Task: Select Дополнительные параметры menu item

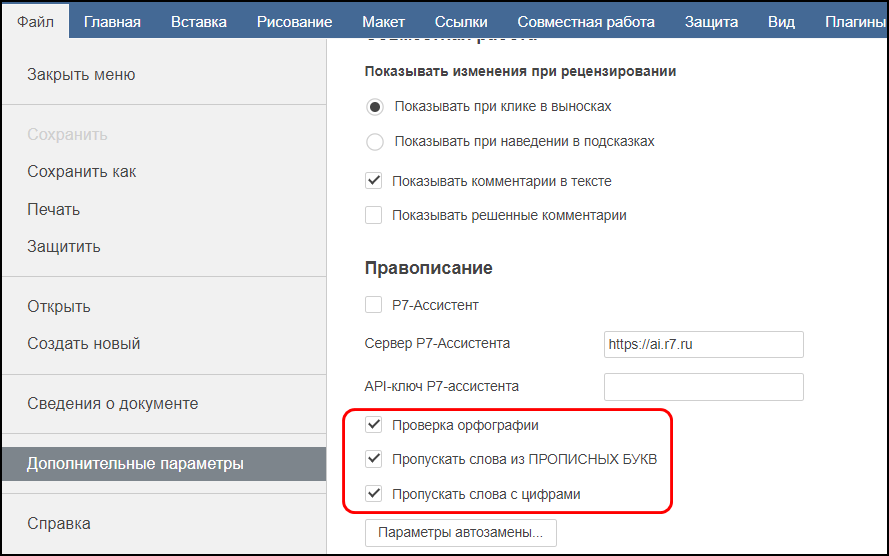Action: (164, 464)
